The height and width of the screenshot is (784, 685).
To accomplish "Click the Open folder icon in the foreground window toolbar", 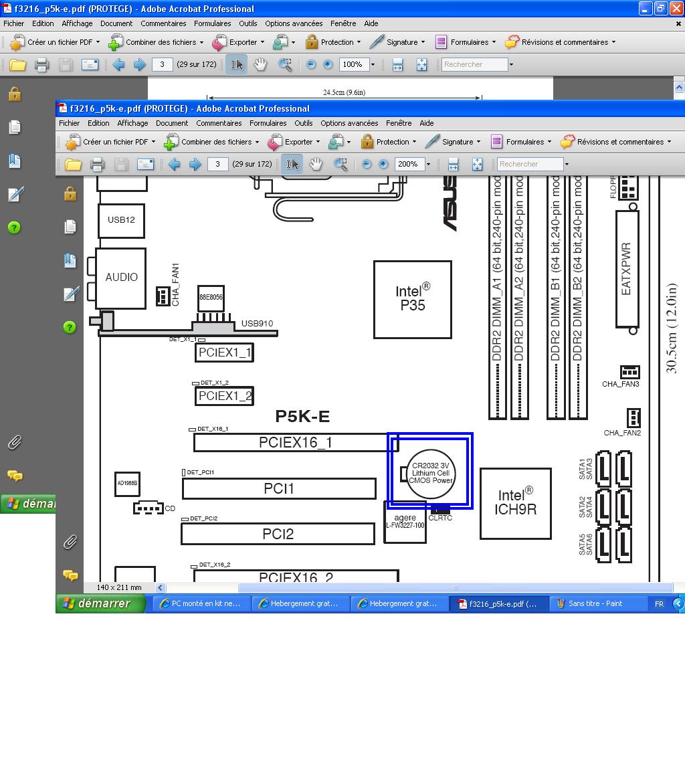I will (73, 165).
